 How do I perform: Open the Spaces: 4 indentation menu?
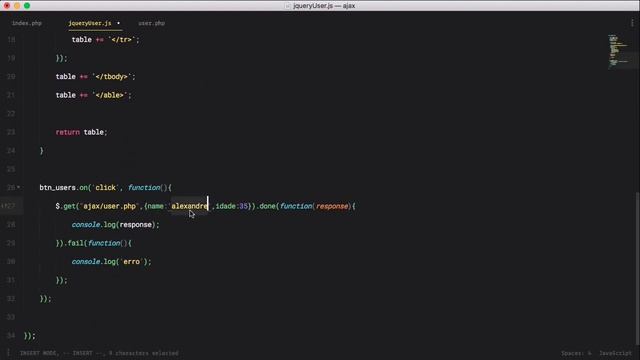(x=576, y=353)
